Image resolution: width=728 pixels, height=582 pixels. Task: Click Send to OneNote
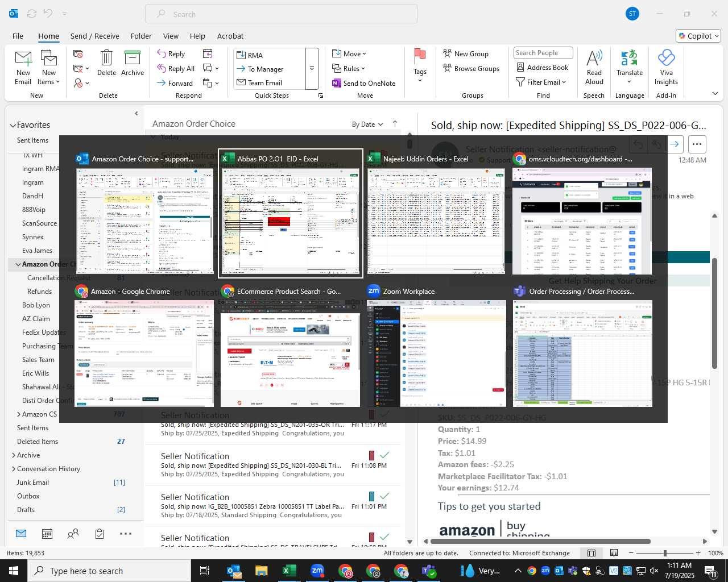(364, 83)
